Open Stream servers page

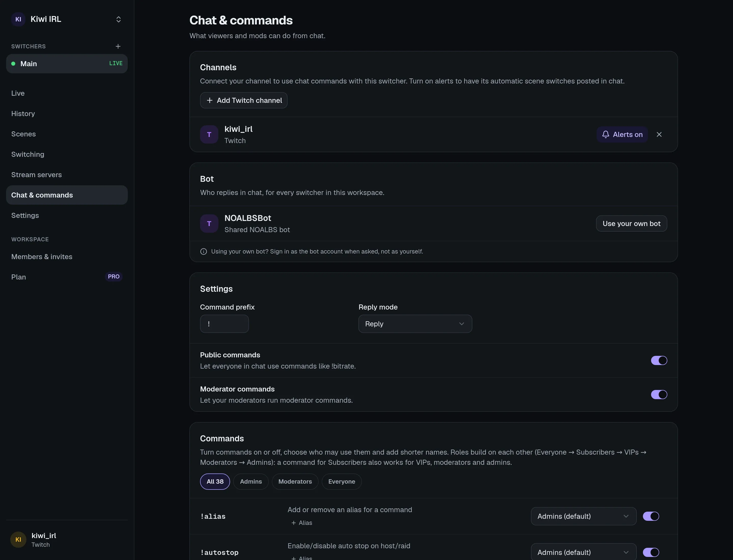click(x=67, y=175)
